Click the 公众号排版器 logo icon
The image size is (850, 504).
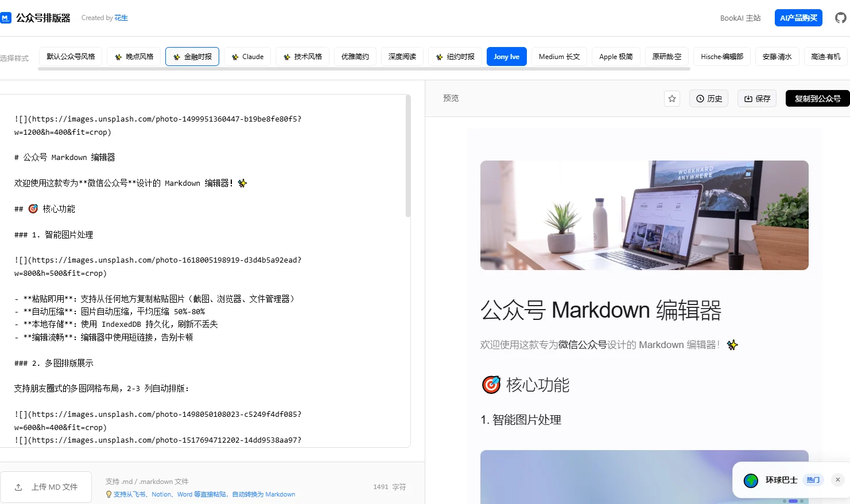click(x=6, y=18)
